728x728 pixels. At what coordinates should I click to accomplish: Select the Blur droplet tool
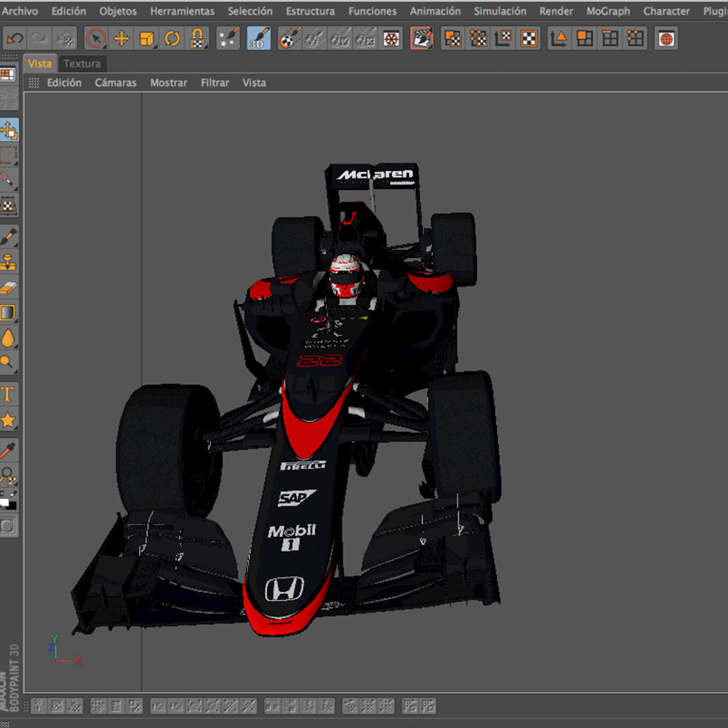[x=8, y=339]
